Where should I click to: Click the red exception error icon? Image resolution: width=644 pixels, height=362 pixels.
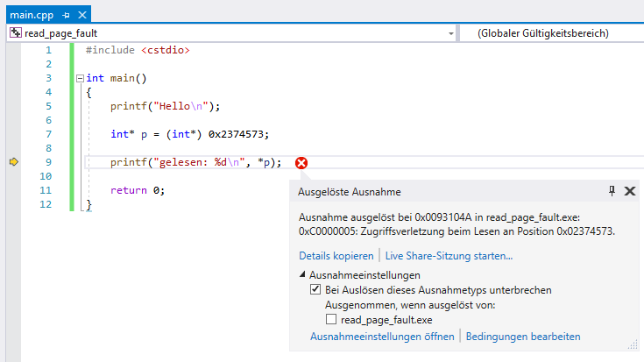[x=301, y=162]
